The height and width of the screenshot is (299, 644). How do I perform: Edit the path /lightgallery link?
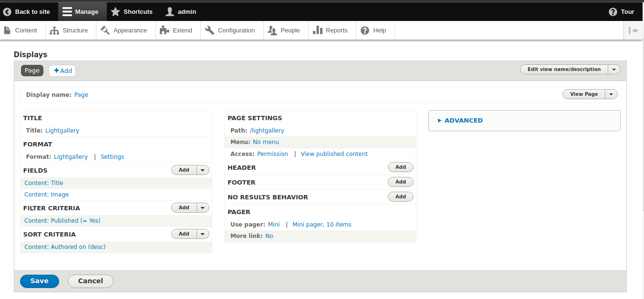tap(267, 130)
